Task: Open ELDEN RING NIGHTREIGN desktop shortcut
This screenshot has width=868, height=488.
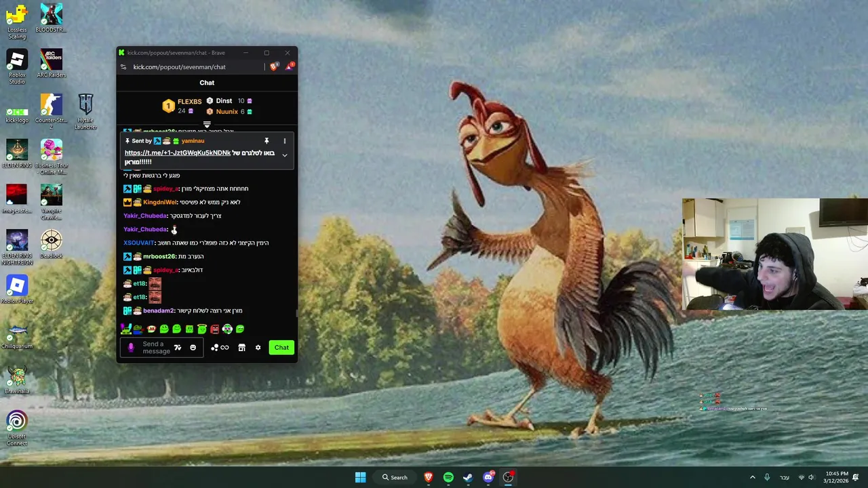Action: tap(17, 248)
